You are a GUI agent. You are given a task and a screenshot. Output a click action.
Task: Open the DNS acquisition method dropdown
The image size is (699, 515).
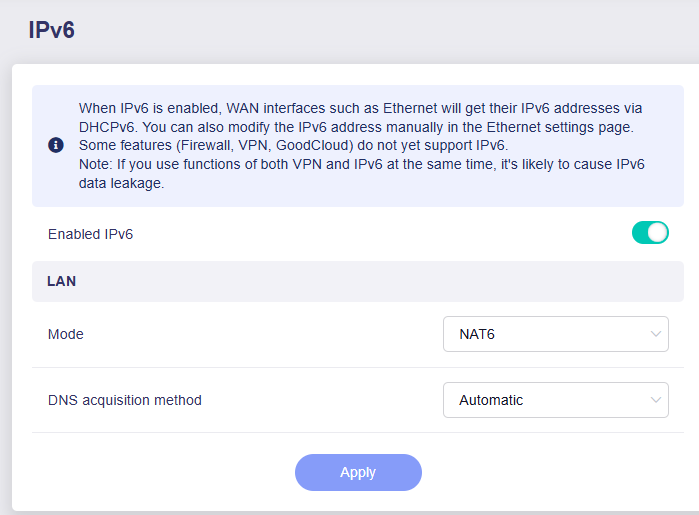point(555,400)
